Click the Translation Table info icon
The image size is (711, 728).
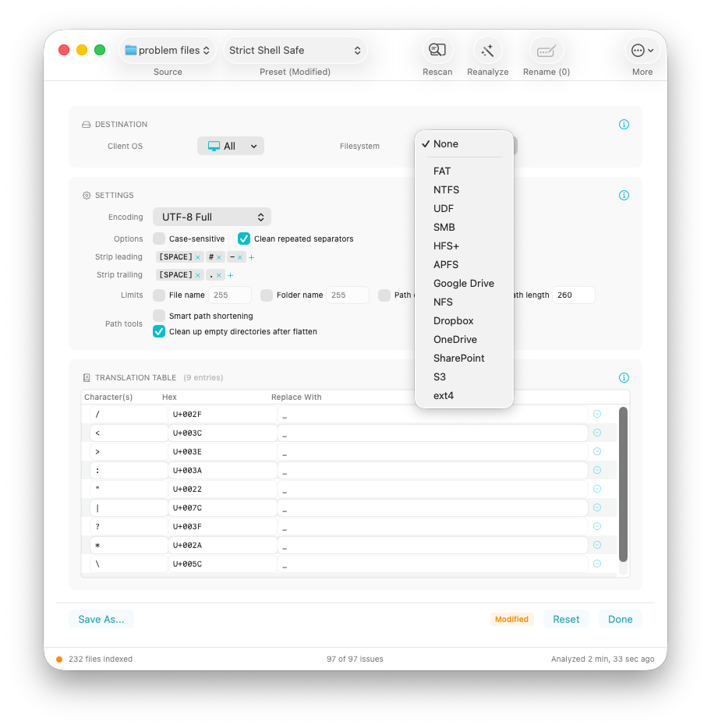[624, 377]
